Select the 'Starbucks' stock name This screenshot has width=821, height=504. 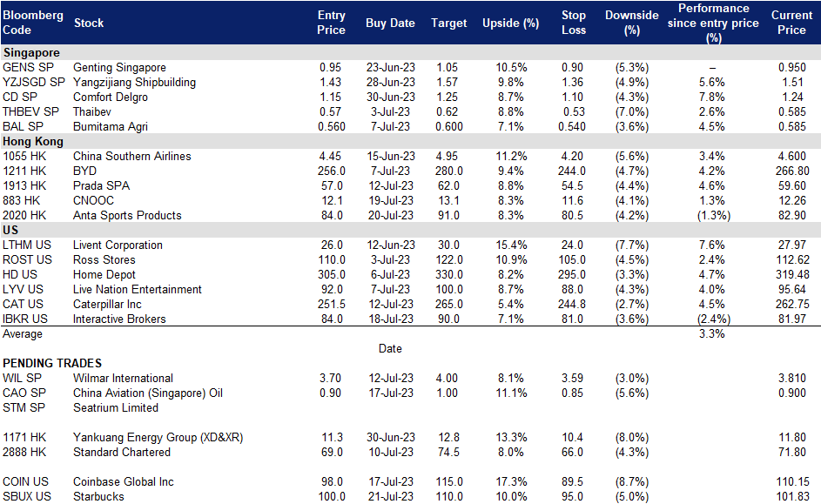pos(98,496)
